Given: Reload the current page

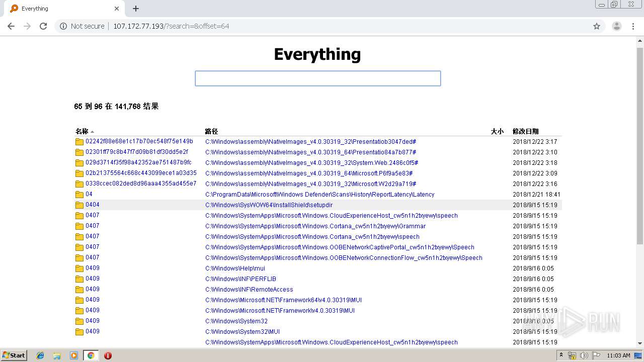Looking at the screenshot, I should pos(43,26).
